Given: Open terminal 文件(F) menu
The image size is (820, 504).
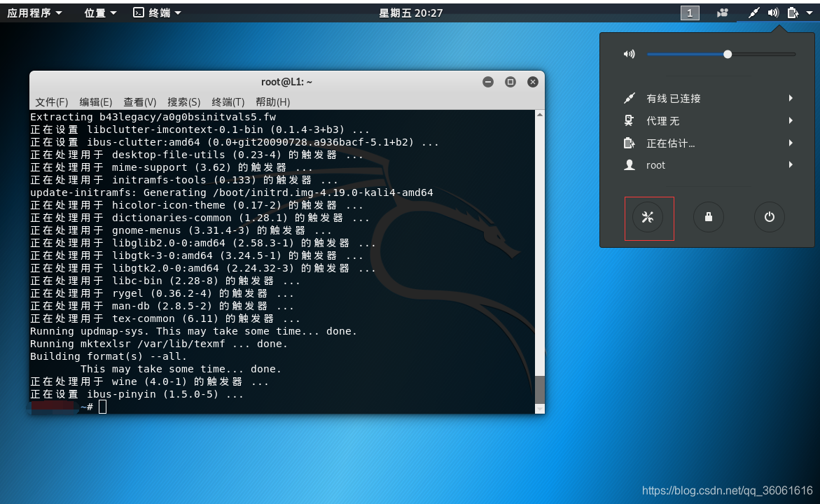Looking at the screenshot, I should (x=51, y=102).
